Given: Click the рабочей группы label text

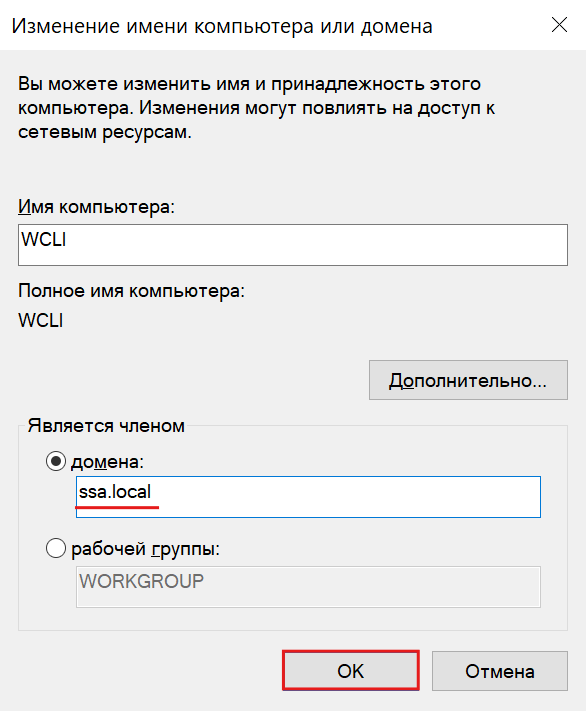Looking at the screenshot, I should coord(145,549).
